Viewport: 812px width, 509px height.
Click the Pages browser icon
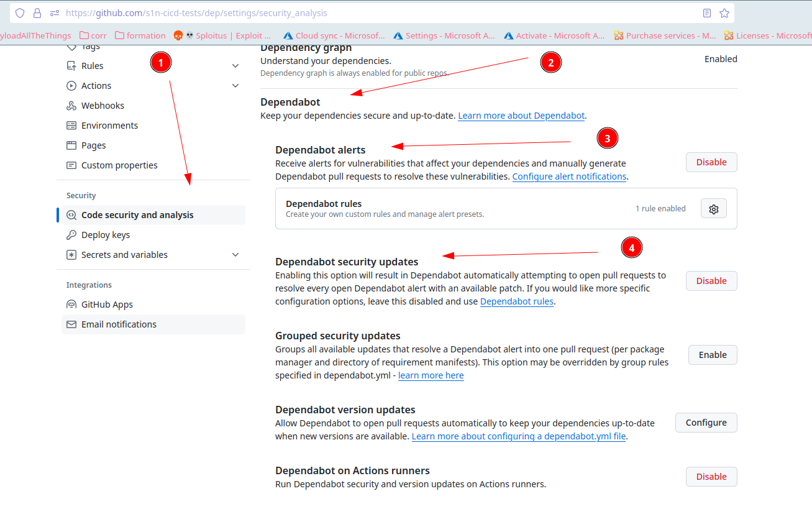point(71,145)
